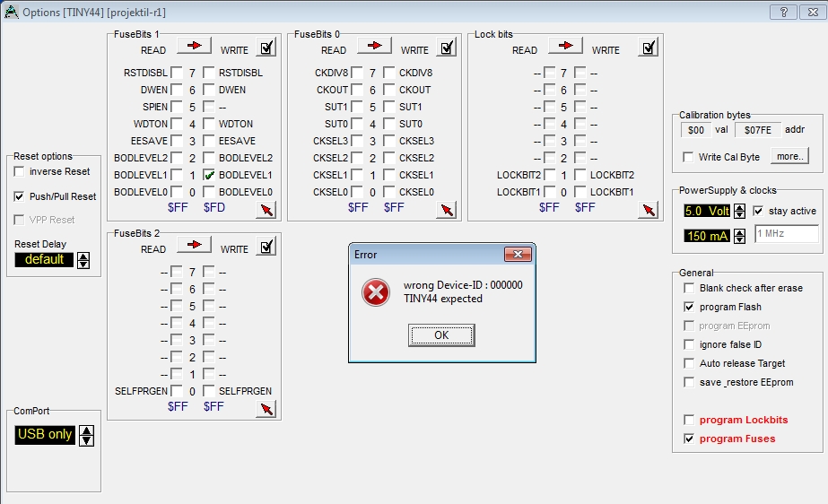Image resolution: width=828 pixels, height=504 pixels.
Task: Click the WRITE checkmark icon in Lock bits
Action: click(649, 48)
